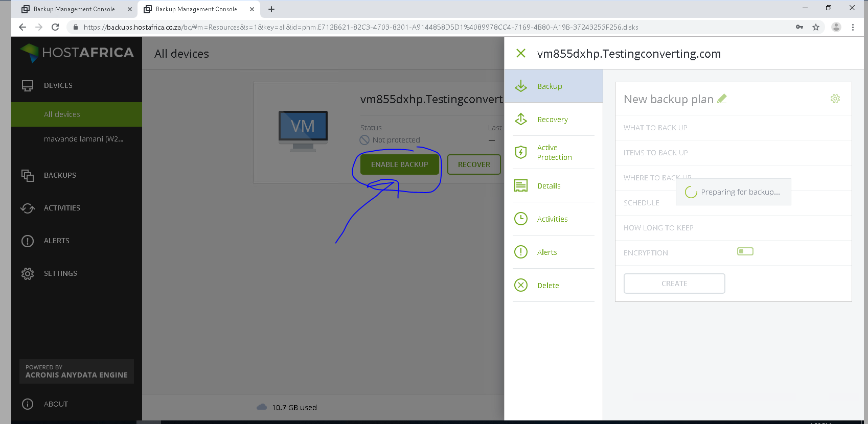
Task: Click Powered by Acronis AnyData Engine badge
Action: coord(77,371)
